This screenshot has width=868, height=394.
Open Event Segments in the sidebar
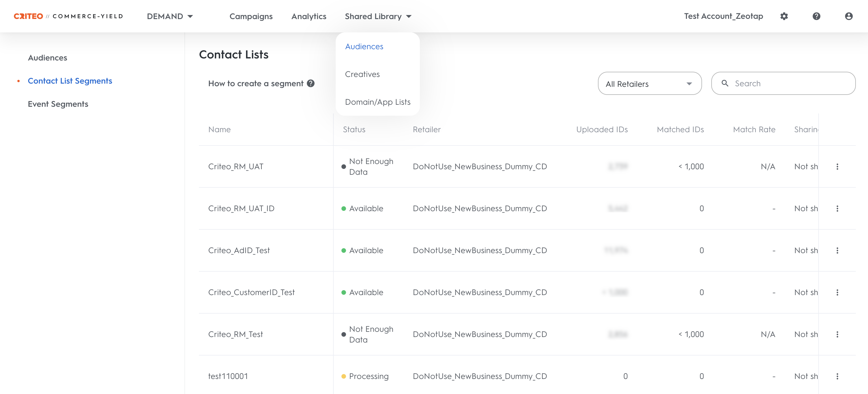point(58,104)
